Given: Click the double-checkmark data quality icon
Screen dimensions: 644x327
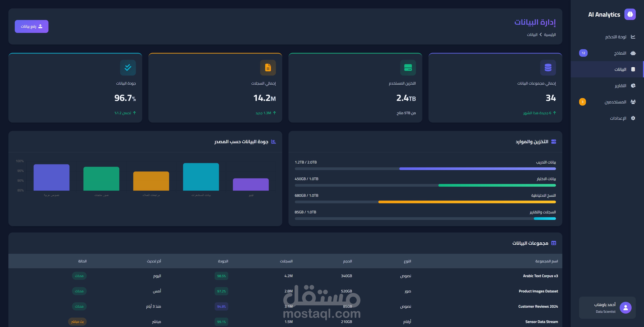Looking at the screenshot, I should tap(128, 67).
